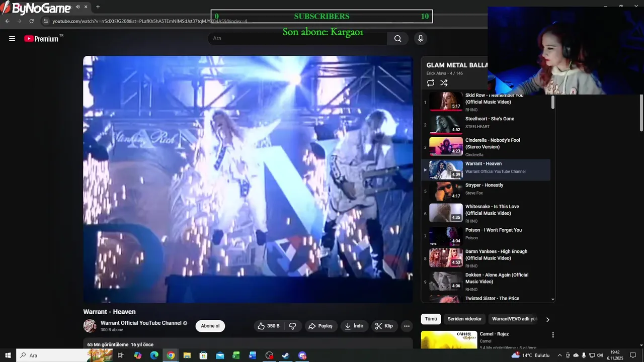The width and height of the screenshot is (644, 362).
Task: Play Cinderella - Nobody's Fool thumbnail
Action: pyautogui.click(x=446, y=146)
